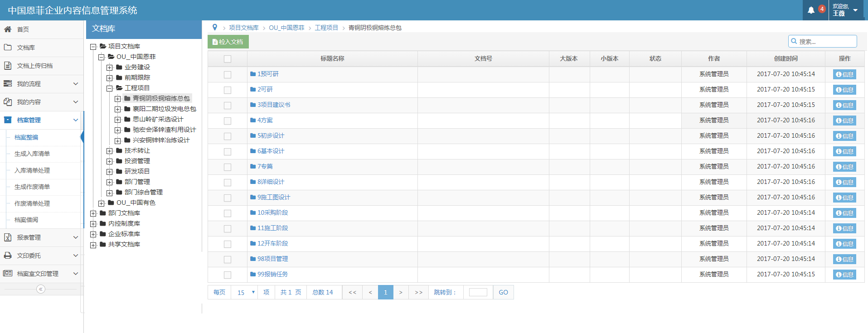The image size is (868, 333).
Task: Check the box for 11施工阶段
Action: click(x=228, y=229)
